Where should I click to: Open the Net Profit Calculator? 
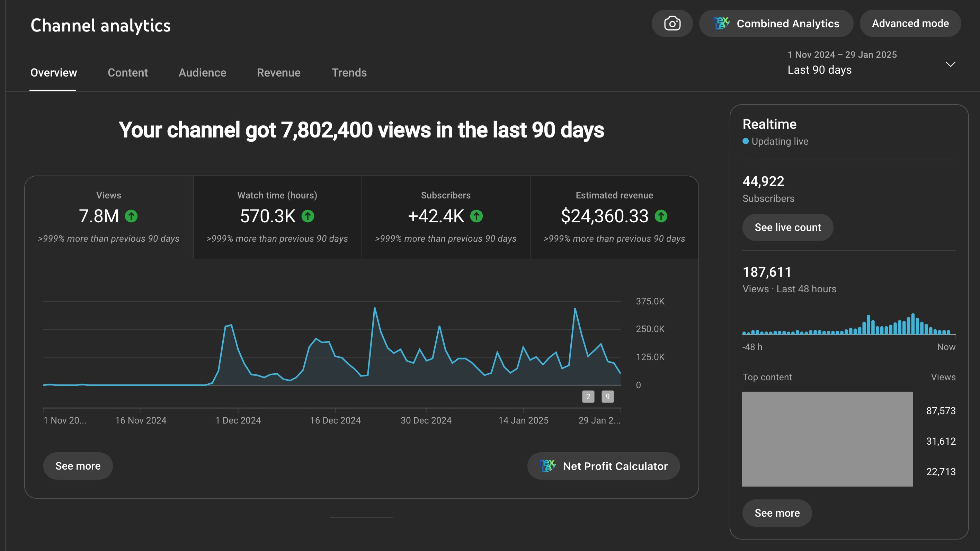tap(603, 466)
